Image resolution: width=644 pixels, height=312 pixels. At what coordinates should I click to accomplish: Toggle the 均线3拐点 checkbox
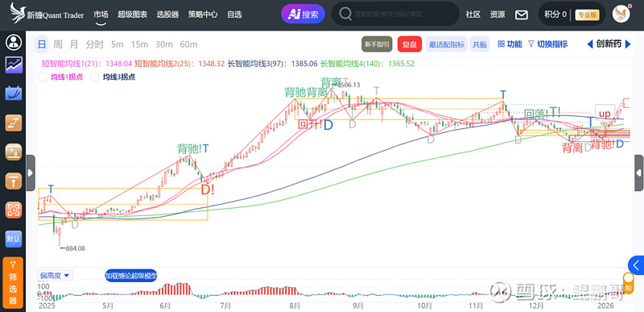point(95,77)
